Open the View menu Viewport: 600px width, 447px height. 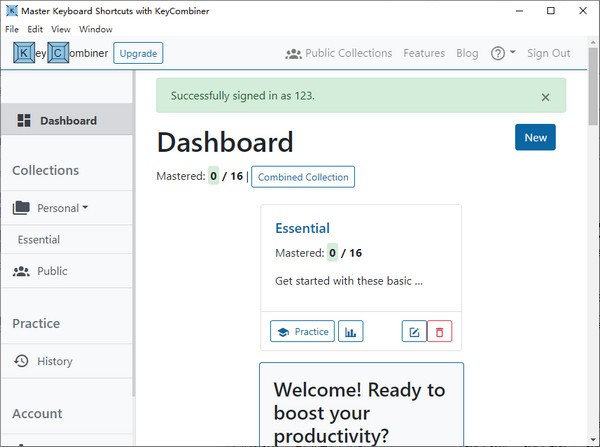[x=60, y=29]
